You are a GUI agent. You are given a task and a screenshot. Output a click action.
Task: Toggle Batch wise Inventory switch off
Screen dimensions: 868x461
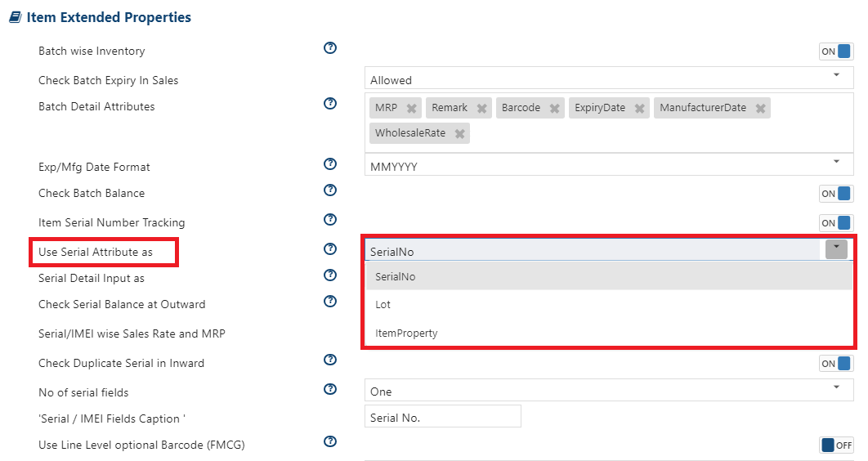pos(836,51)
